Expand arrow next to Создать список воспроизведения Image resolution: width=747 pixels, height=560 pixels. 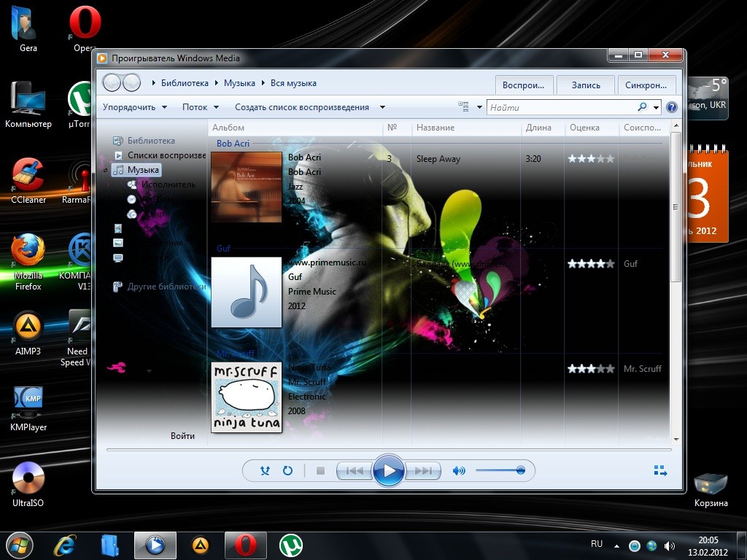coord(382,107)
